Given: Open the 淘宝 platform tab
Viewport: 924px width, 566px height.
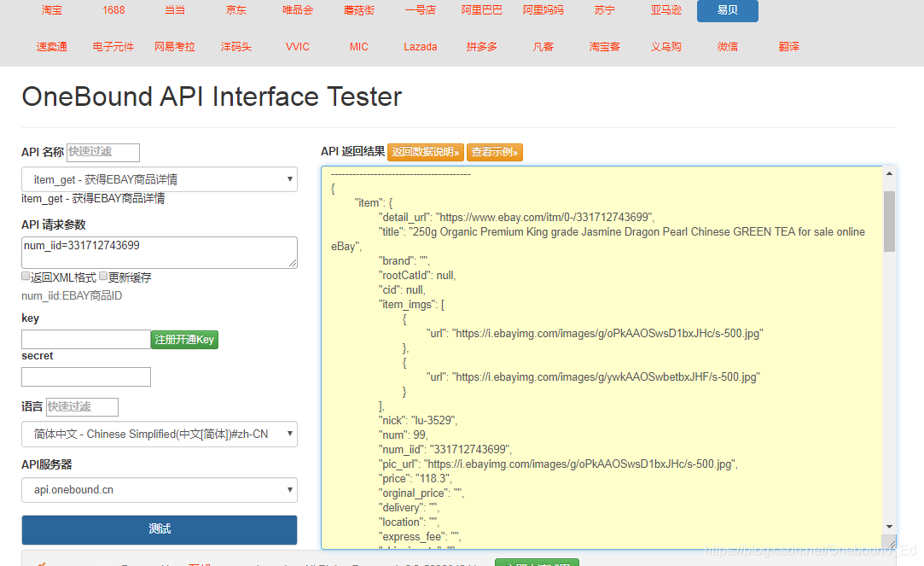Looking at the screenshot, I should click(52, 10).
